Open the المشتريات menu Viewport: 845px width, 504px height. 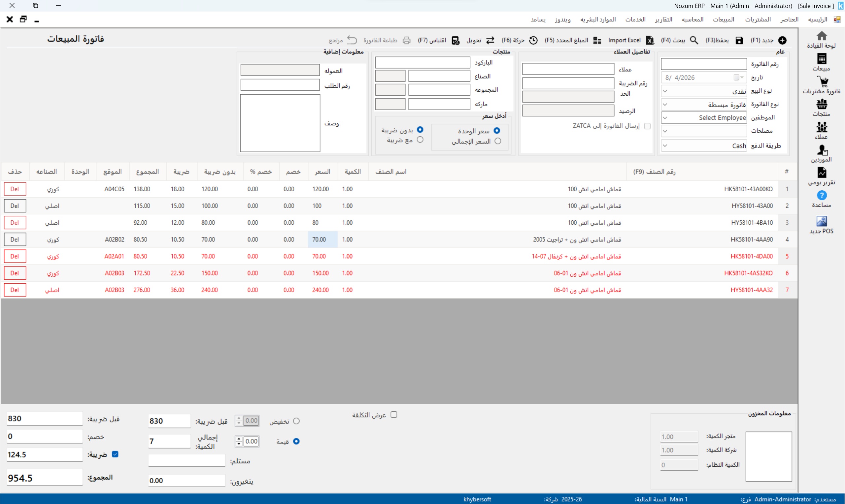click(x=758, y=19)
